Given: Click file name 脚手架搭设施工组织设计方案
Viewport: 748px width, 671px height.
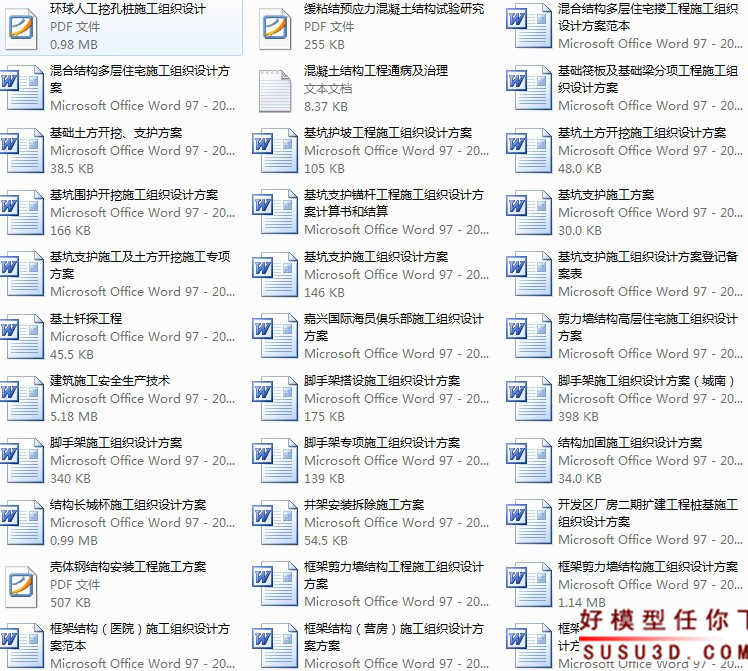Looking at the screenshot, I should 382,381.
